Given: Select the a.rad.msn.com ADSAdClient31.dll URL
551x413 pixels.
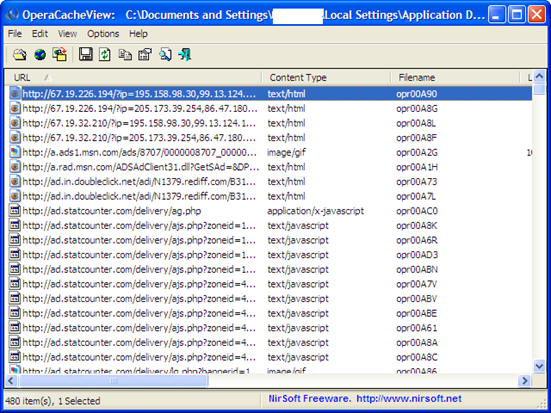Looking at the screenshot, I should (141, 167).
